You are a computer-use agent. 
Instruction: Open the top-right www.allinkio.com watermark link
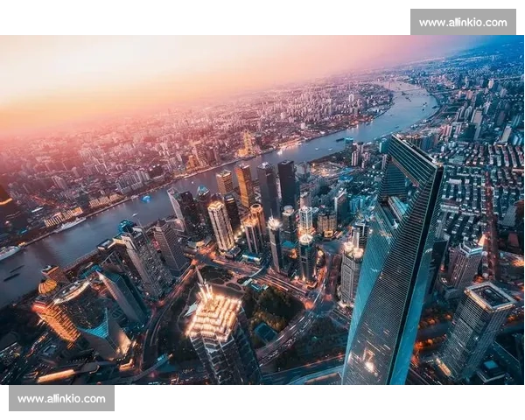click(461, 22)
